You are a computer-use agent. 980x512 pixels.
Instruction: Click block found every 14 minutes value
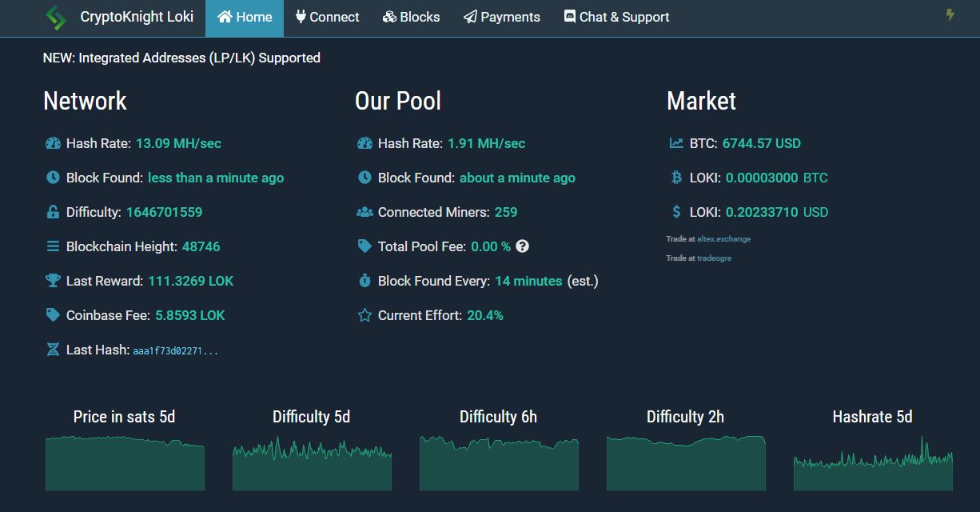528,281
